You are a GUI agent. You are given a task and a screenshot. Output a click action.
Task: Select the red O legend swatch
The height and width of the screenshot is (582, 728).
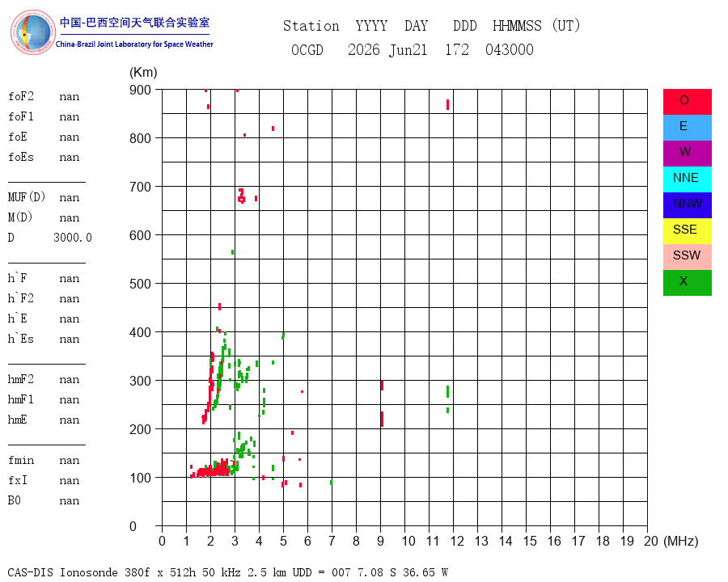tap(687, 102)
